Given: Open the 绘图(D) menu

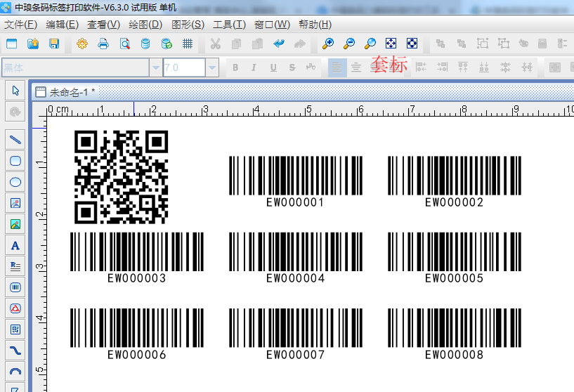Looking at the screenshot, I should click(x=145, y=25).
